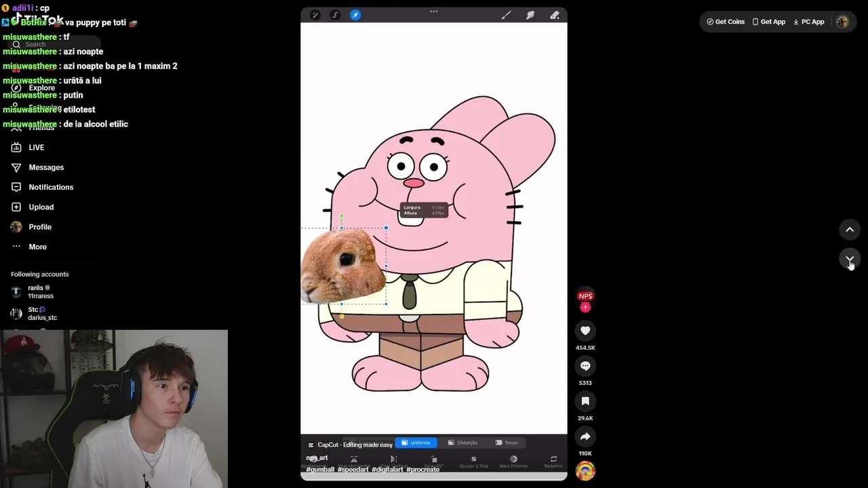Open rarës followed account

point(32,292)
